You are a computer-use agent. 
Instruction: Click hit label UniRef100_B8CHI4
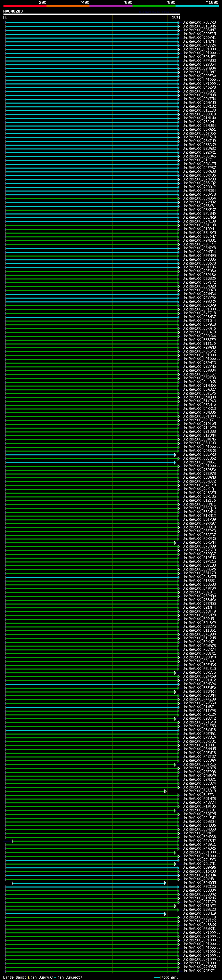(199, 512)
